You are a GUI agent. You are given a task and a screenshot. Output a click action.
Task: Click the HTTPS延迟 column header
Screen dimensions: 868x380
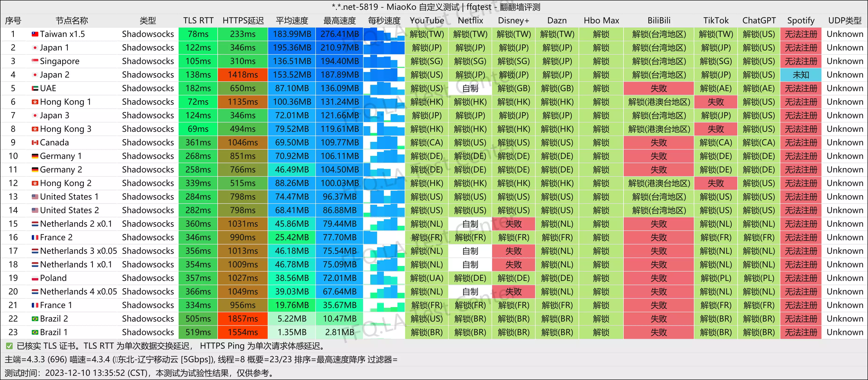click(x=243, y=21)
